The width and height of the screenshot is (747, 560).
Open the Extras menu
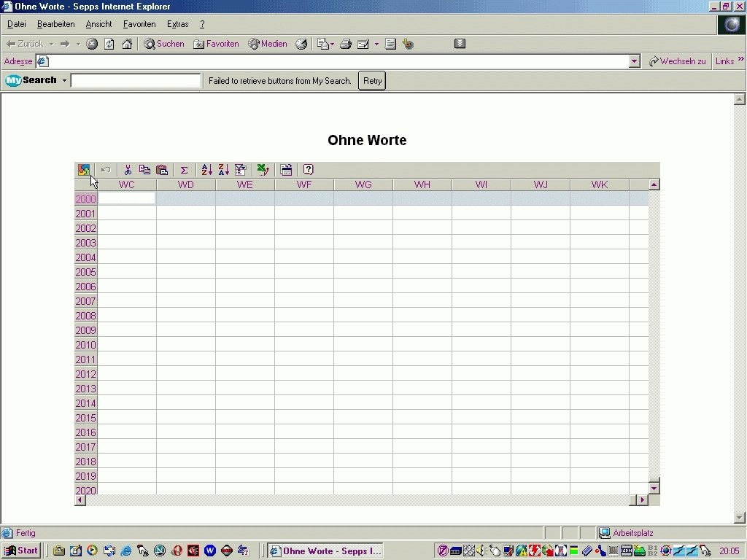[x=177, y=24]
